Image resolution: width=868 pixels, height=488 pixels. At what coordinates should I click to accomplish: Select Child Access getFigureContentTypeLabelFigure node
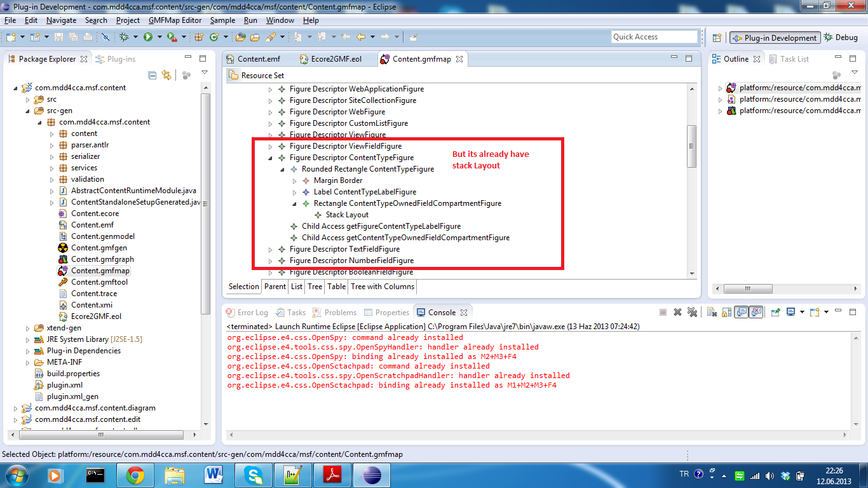coord(381,226)
